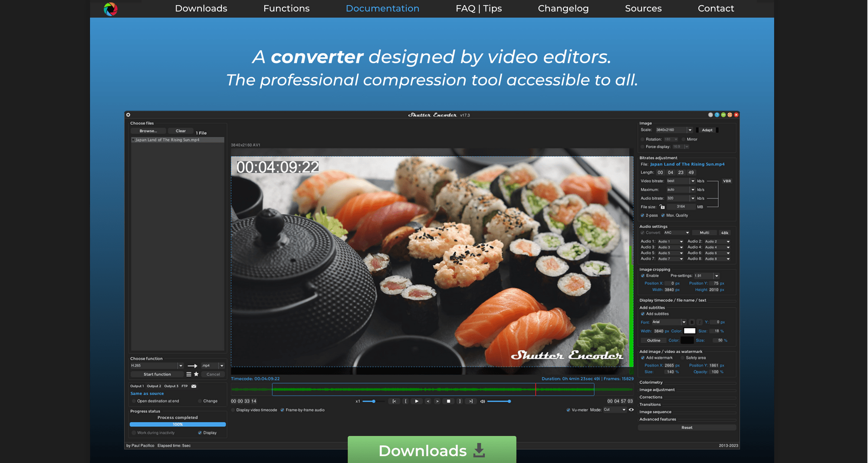Viewport: 868px width, 463px height.
Task: Toggle the Vu-meter checkbox
Action: [568, 410]
